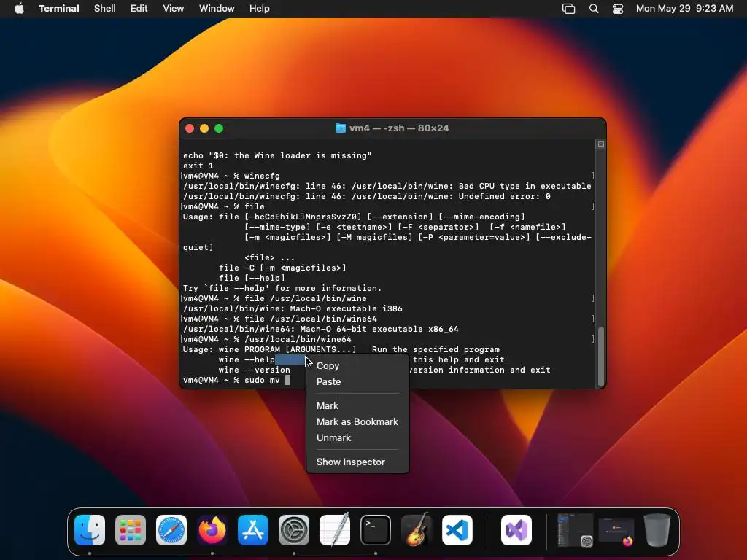Click "file -C [-m <magicfiles>]" usage line
747x560 pixels.
click(282, 268)
